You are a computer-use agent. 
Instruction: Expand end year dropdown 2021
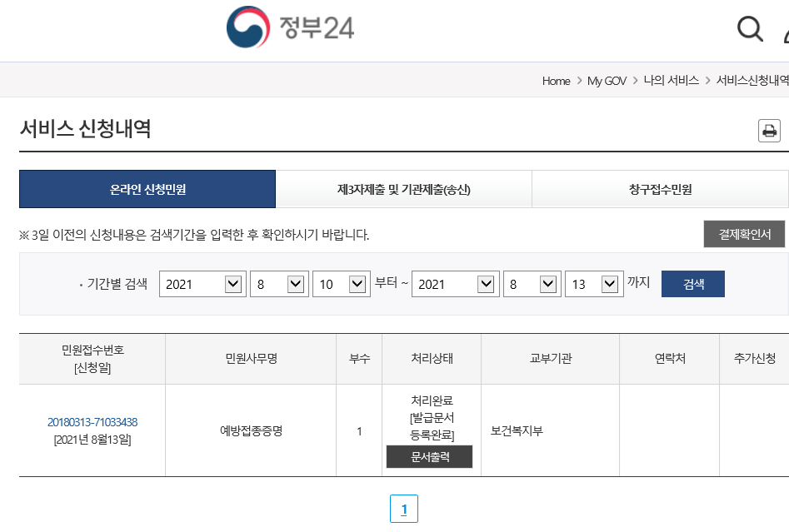coord(456,284)
